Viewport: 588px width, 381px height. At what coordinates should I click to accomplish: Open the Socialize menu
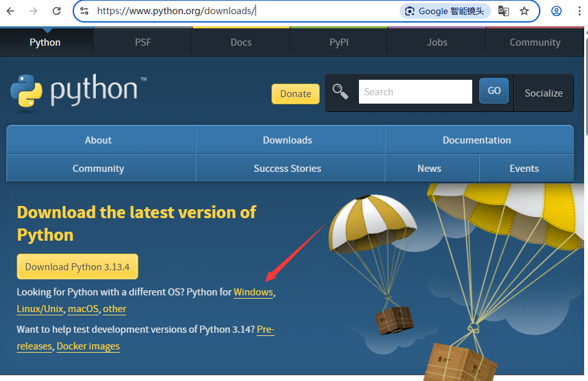544,93
